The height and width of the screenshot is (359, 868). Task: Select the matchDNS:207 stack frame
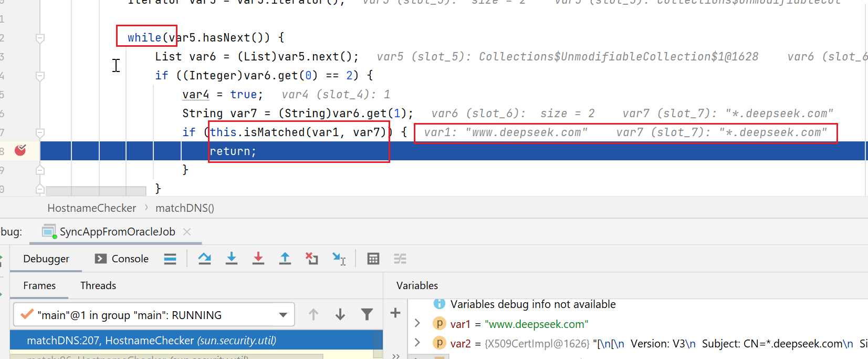coord(151,341)
